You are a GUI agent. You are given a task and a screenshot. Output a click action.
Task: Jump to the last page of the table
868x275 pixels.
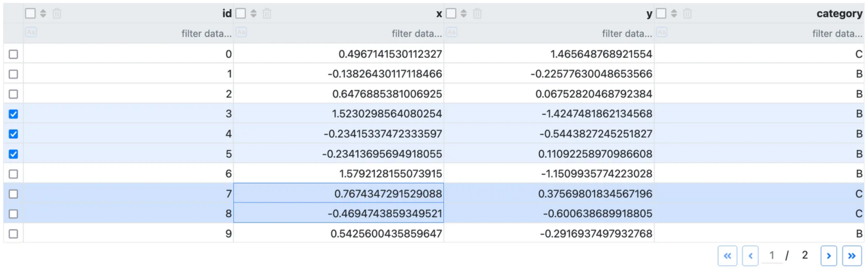coord(852,256)
